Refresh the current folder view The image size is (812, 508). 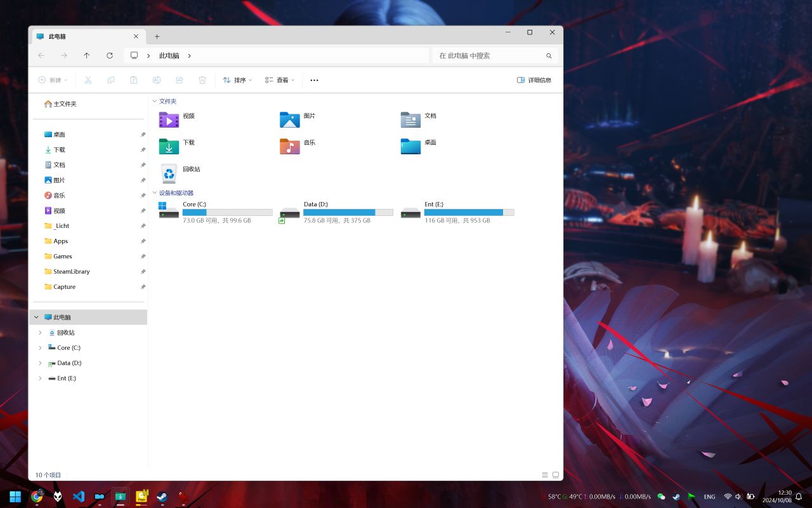pyautogui.click(x=110, y=55)
